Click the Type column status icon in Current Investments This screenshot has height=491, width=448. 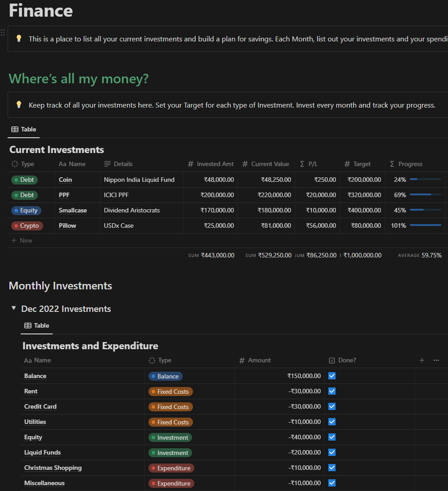(15, 164)
